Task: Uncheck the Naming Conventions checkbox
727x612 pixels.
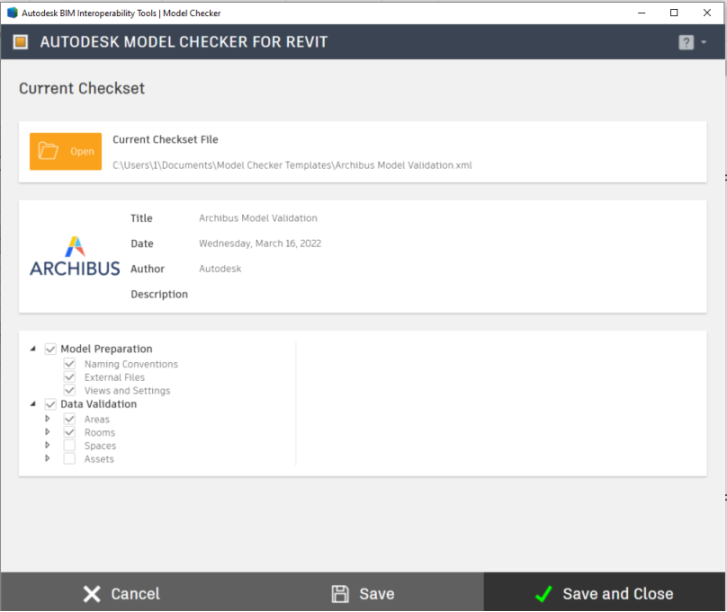Action: tap(70, 364)
